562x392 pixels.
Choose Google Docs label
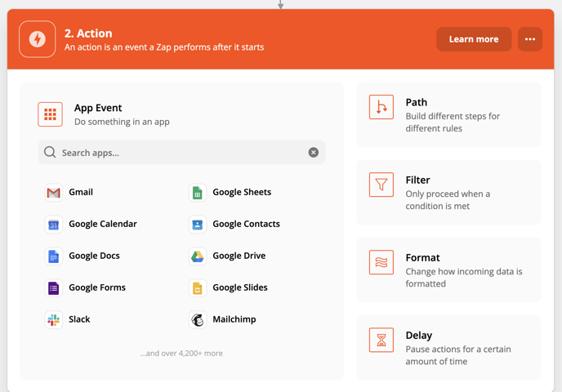(94, 256)
